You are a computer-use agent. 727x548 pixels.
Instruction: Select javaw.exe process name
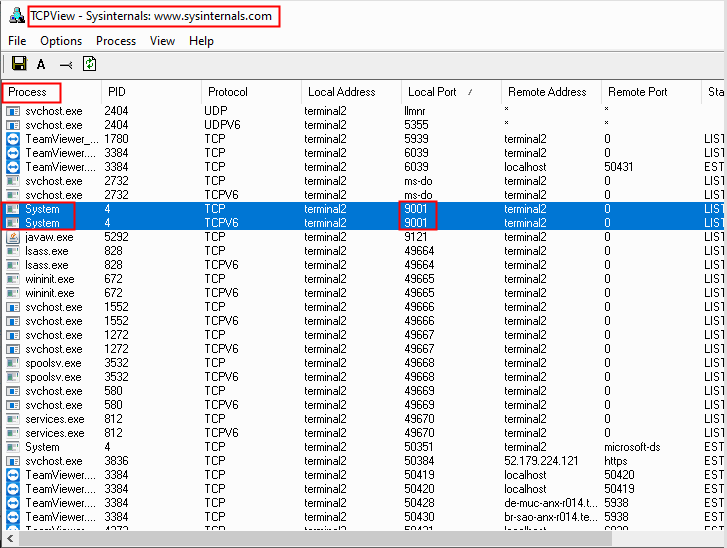click(x=49, y=237)
